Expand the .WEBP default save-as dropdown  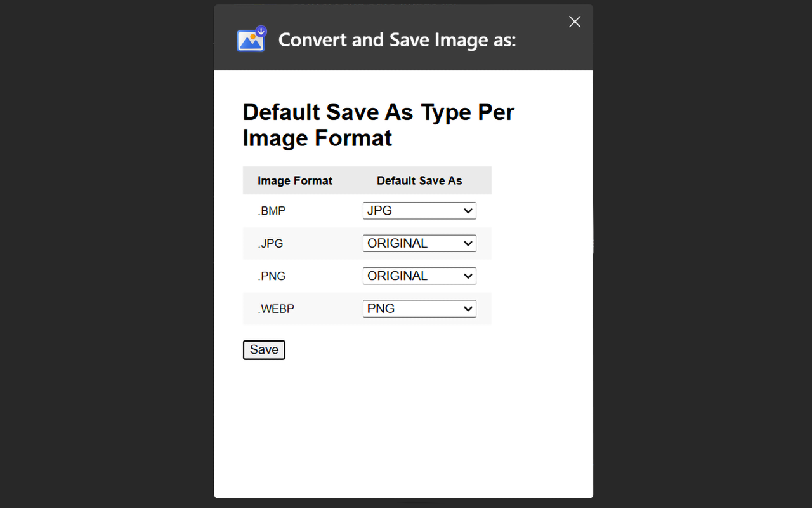click(x=419, y=309)
